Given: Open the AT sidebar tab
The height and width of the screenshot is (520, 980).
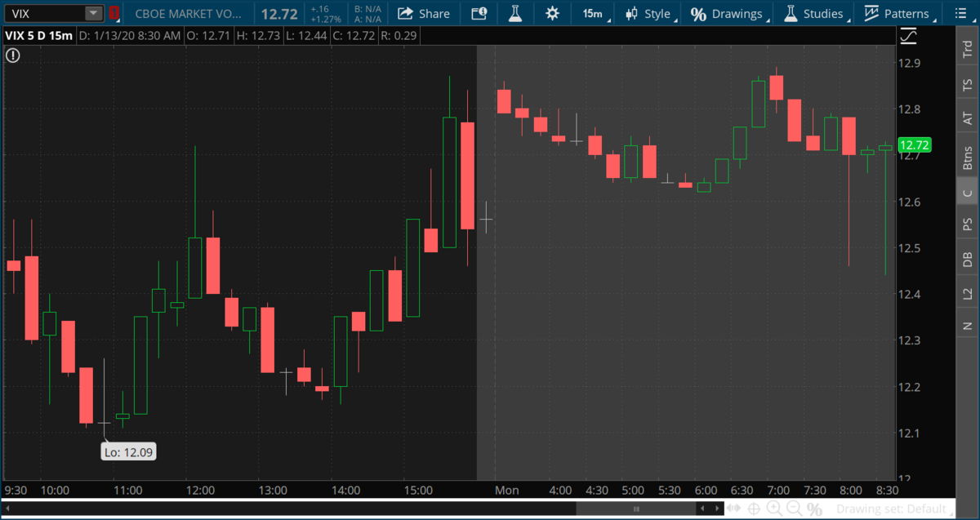Looking at the screenshot, I should pos(968,118).
